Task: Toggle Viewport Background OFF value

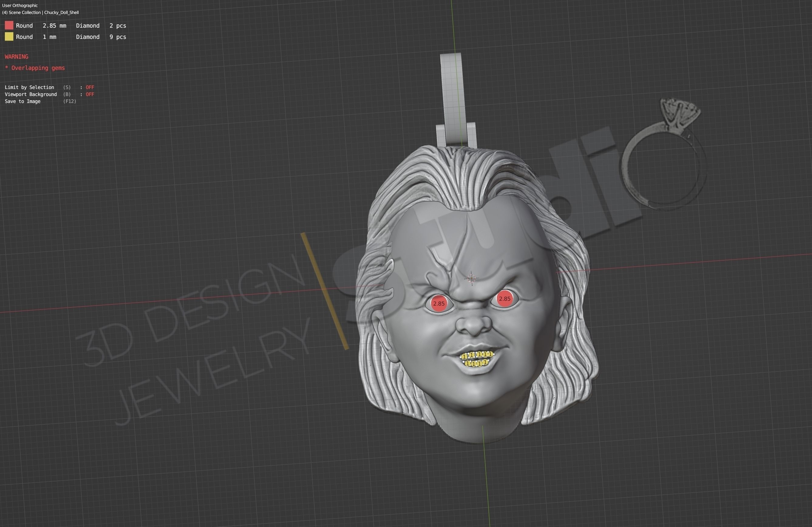Action: 90,94
